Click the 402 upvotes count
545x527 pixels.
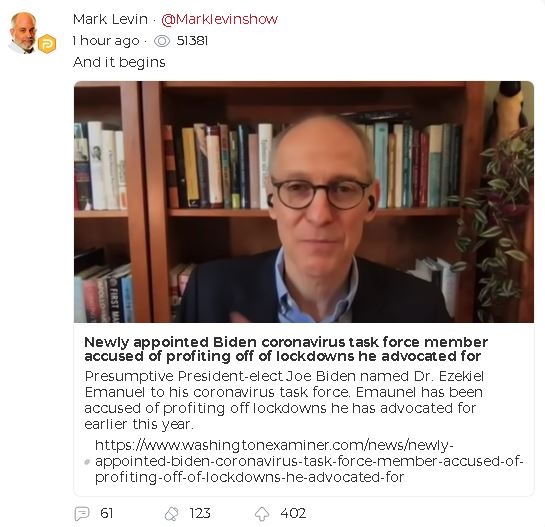click(293, 513)
